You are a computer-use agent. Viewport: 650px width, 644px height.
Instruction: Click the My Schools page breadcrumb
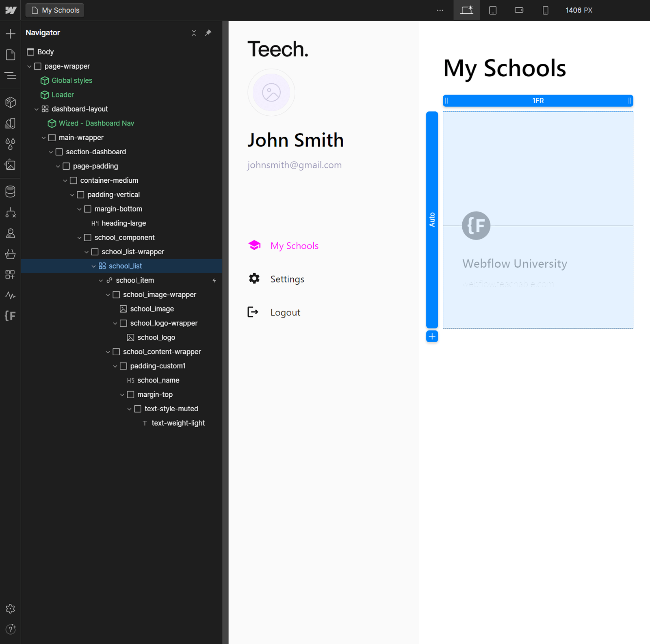pyautogui.click(x=54, y=10)
